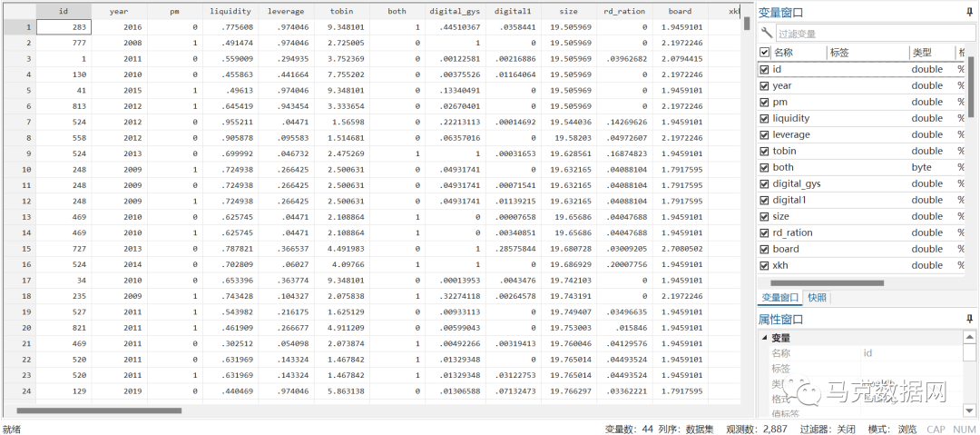Sort by the 名称 column header

(799, 54)
